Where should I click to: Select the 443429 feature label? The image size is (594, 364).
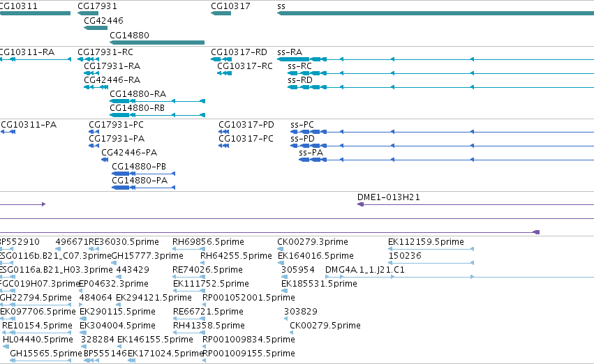pyautogui.click(x=133, y=270)
